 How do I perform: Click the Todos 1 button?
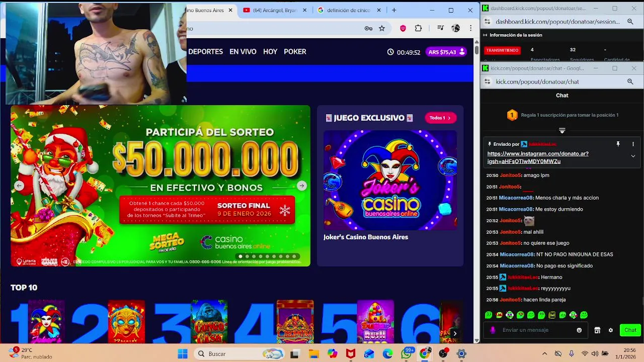click(x=440, y=118)
